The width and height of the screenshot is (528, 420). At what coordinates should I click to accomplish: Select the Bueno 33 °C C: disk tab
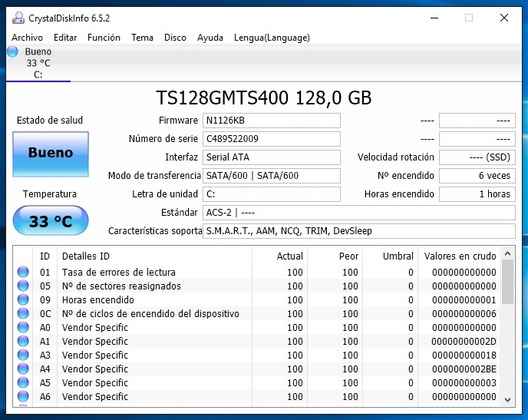[x=38, y=63]
